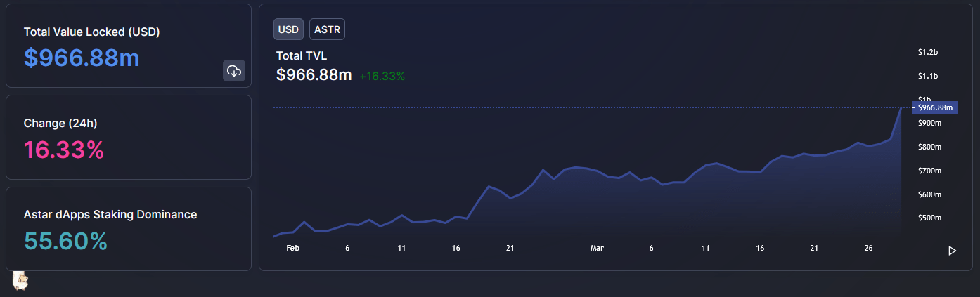Screen dimensions: 980x297
Task: Click the cloud download icon
Action: tap(234, 71)
